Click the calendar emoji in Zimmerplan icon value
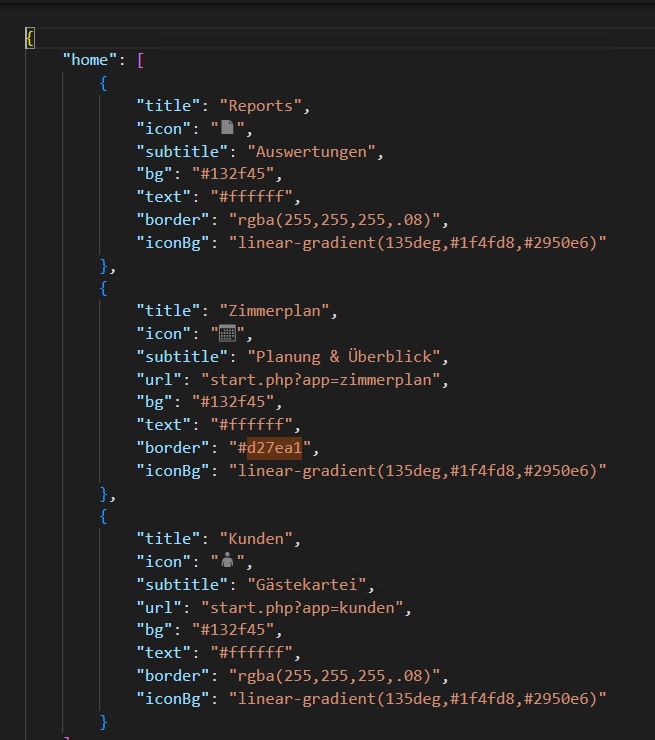This screenshot has width=655, height=740. 227,333
